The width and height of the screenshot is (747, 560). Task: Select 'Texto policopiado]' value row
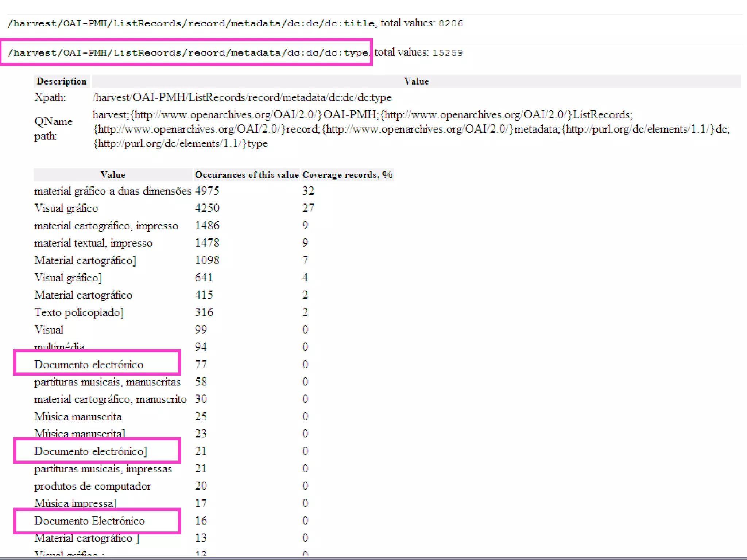point(79,313)
